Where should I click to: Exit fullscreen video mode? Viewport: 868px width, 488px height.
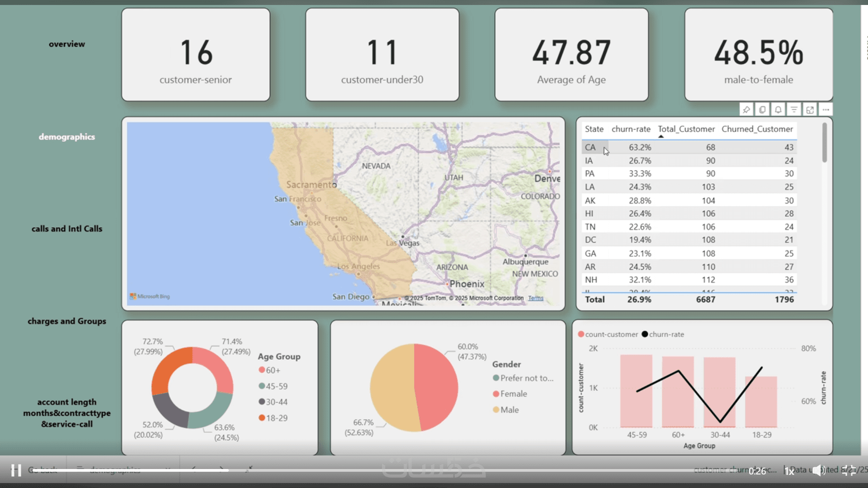pyautogui.click(x=849, y=470)
